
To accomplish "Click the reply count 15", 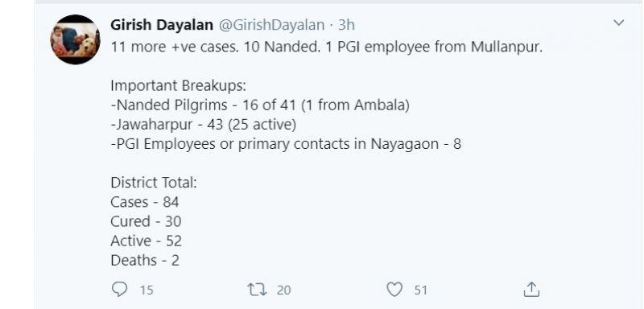I will coord(147,290).
